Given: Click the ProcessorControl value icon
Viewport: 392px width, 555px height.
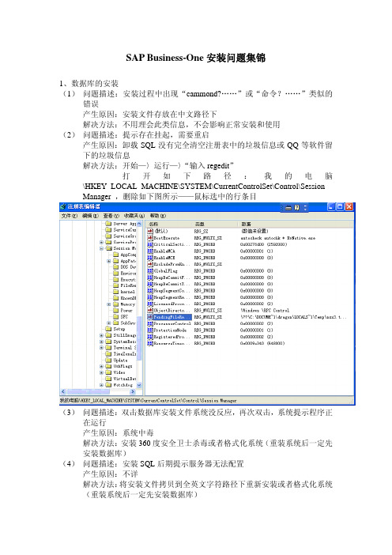Looking at the screenshot, I should click(x=150, y=323).
